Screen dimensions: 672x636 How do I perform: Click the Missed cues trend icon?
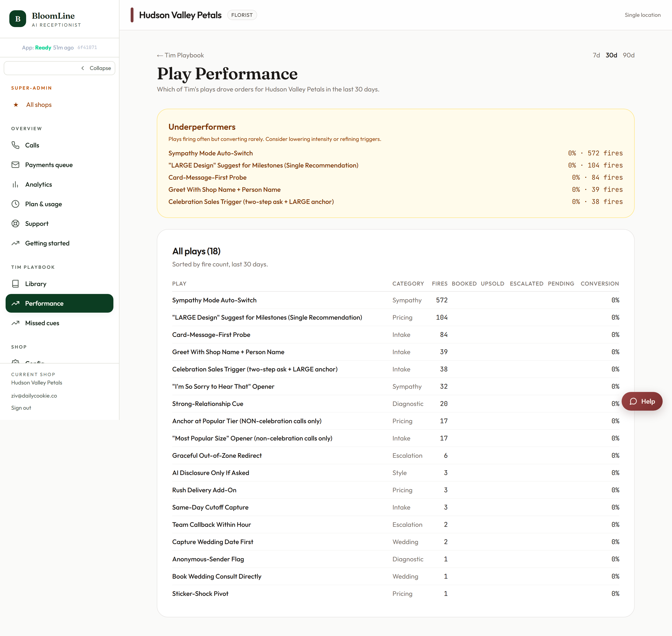pos(15,323)
